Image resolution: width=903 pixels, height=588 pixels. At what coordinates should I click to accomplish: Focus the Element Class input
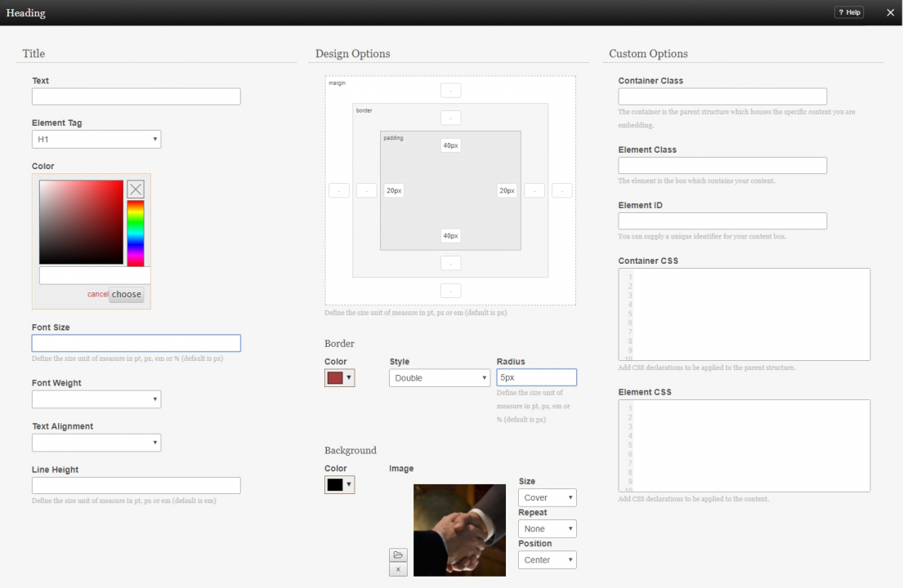click(722, 166)
